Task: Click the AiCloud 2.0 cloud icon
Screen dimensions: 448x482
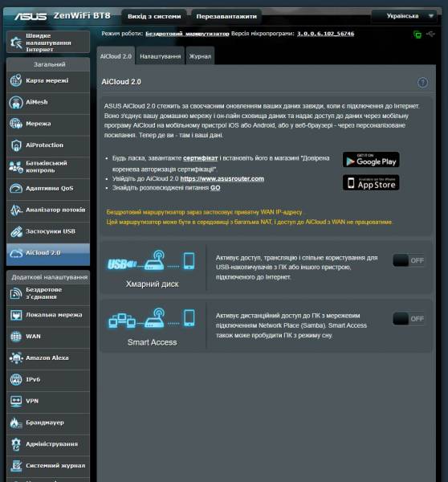Action: tap(16, 253)
